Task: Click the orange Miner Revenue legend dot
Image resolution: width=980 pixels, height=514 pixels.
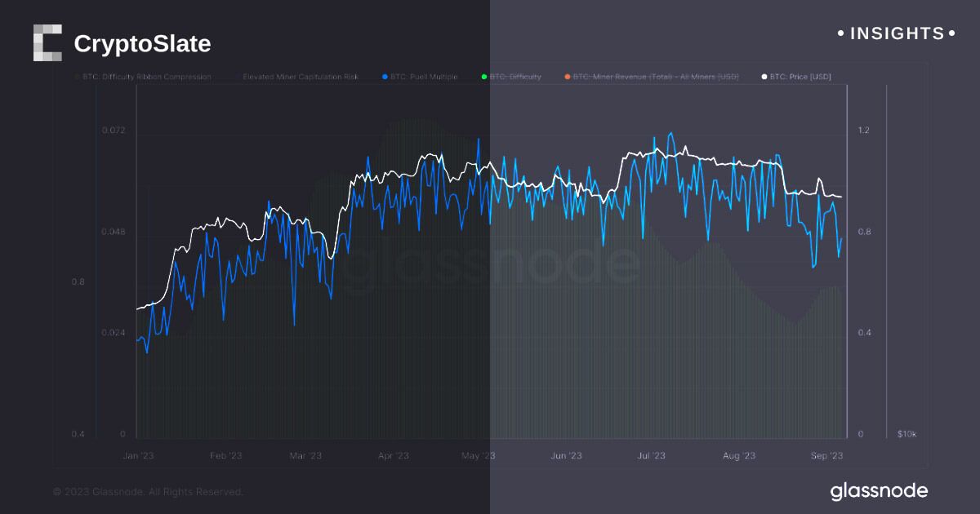Action: coord(567,77)
